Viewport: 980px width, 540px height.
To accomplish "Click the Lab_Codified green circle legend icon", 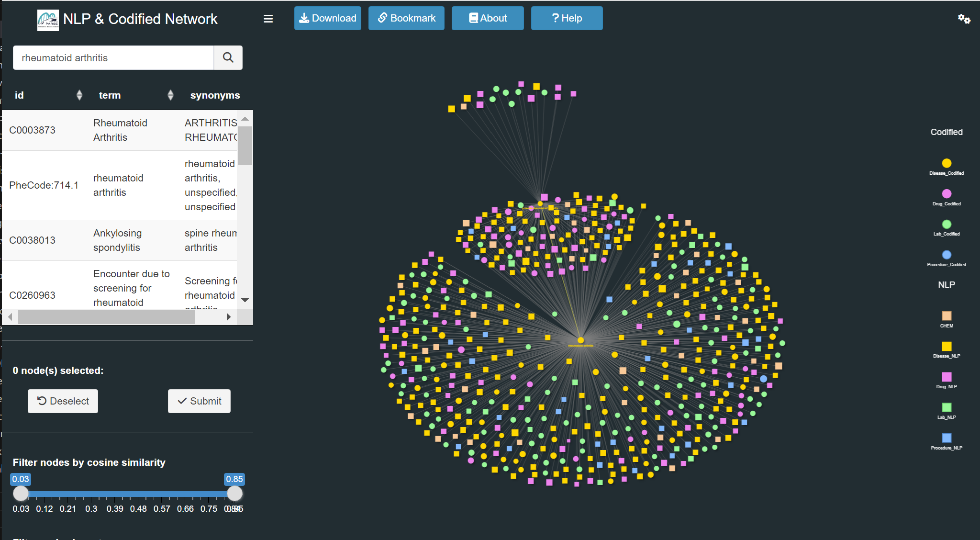I will point(946,224).
